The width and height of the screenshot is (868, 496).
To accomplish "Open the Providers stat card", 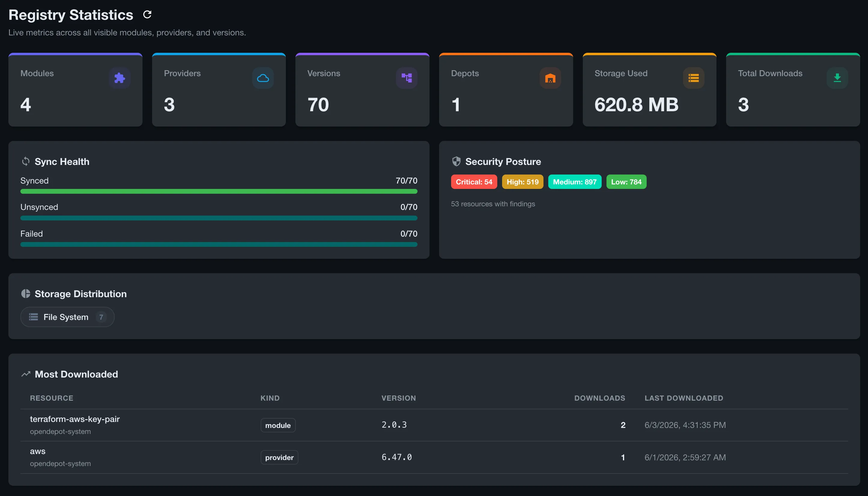I will point(219,90).
